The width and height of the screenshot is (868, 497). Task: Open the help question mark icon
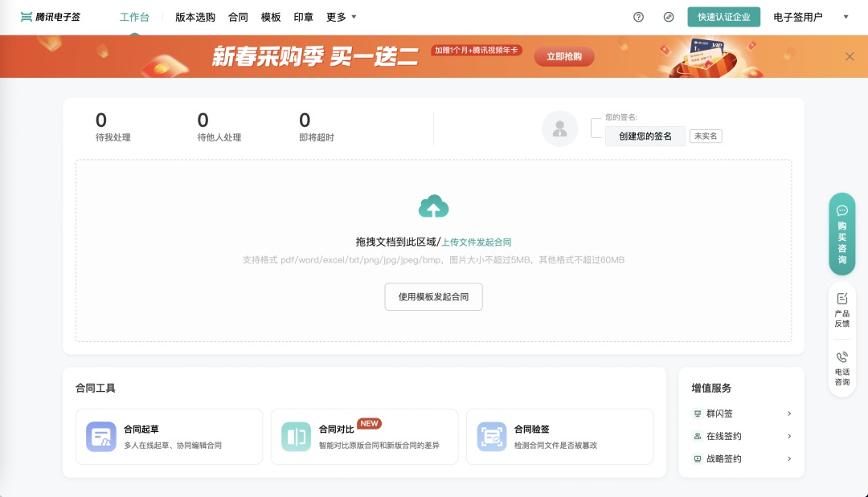click(638, 17)
